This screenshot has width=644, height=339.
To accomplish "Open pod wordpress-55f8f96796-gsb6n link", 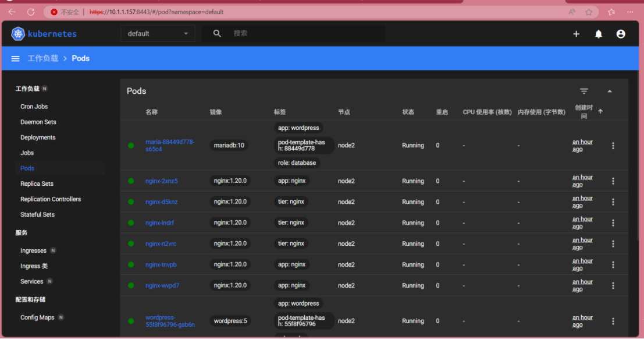I will tap(170, 321).
